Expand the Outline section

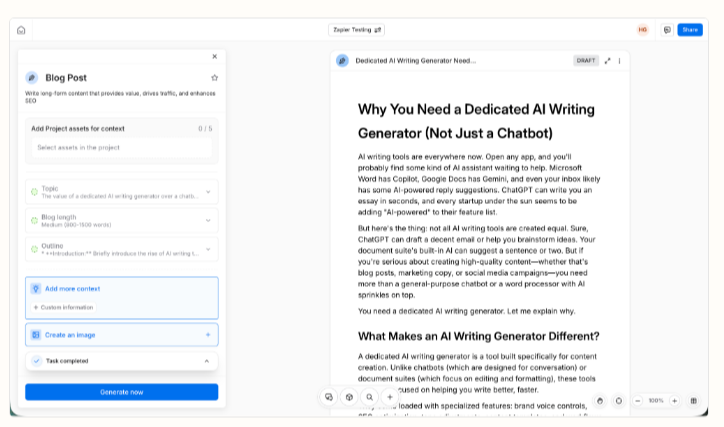coord(208,249)
